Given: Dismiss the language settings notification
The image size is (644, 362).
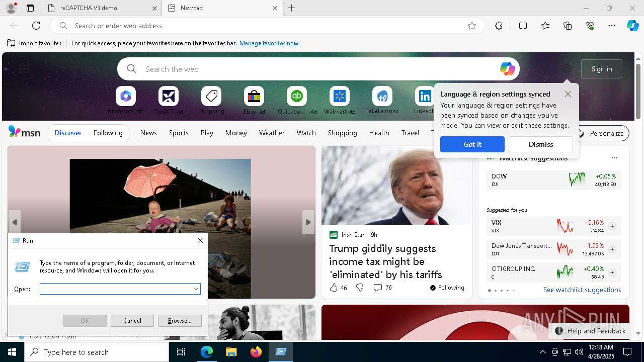Looking at the screenshot, I should point(541,144).
